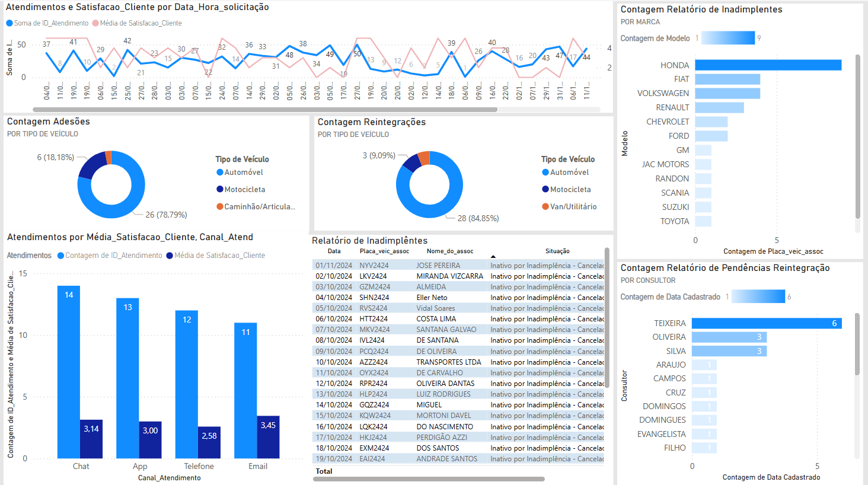Click Contagem de Data Cadastrado color gradient scale
The height and width of the screenshot is (485, 868).
758,296
